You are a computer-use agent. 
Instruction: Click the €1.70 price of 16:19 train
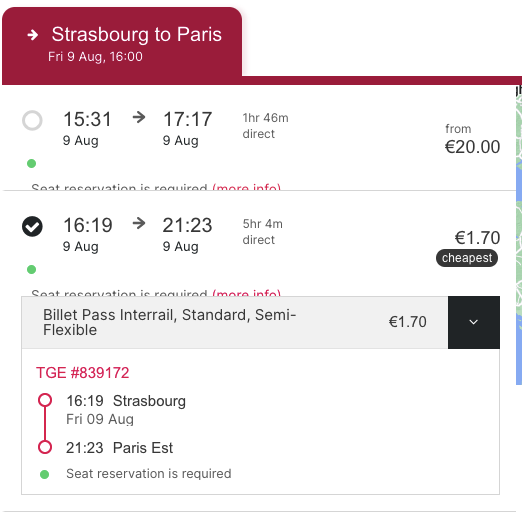coord(477,238)
